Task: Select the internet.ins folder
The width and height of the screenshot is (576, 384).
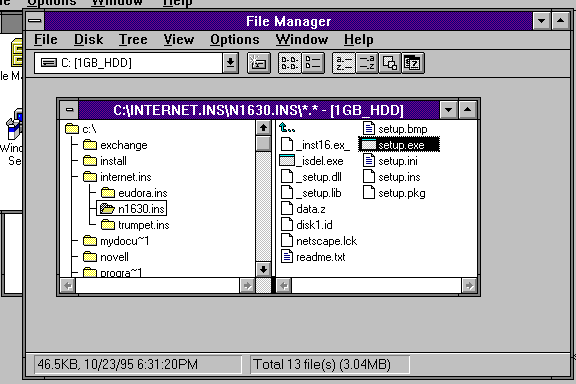Action: click(x=117, y=177)
